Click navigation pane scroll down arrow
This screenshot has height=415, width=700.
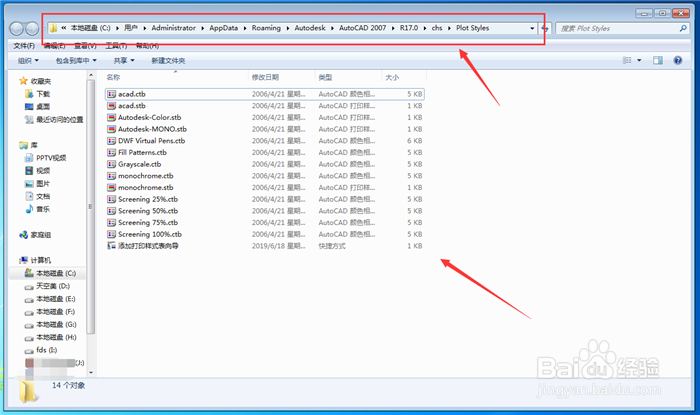91,373
